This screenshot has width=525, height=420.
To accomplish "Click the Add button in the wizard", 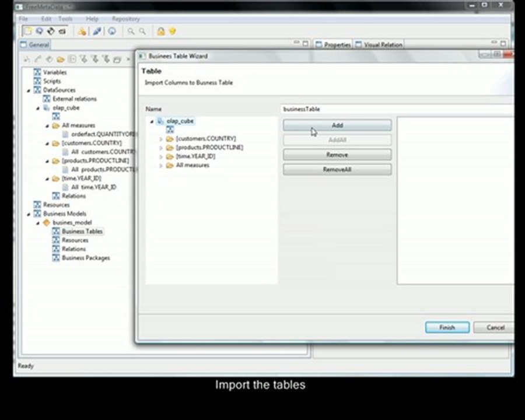I will pyautogui.click(x=337, y=125).
